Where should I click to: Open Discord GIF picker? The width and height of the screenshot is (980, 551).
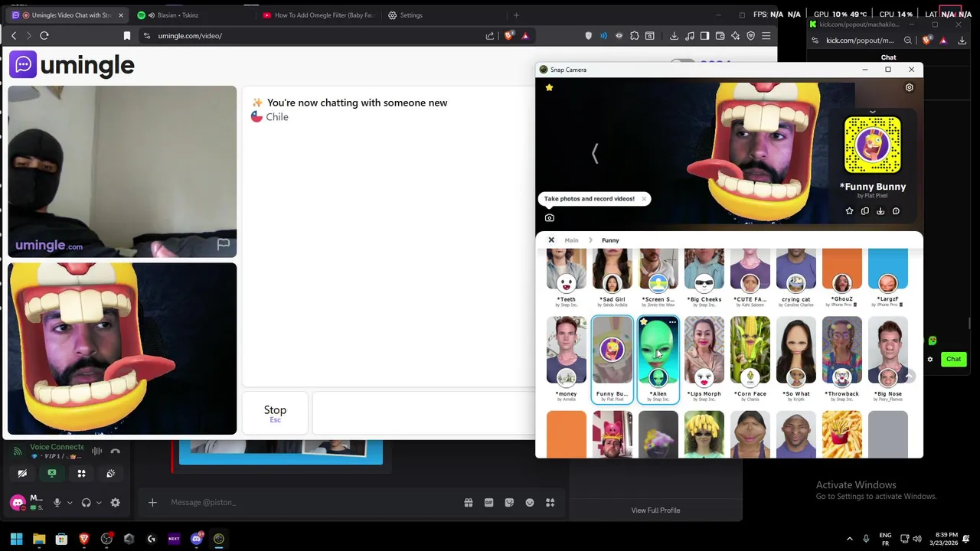point(488,503)
